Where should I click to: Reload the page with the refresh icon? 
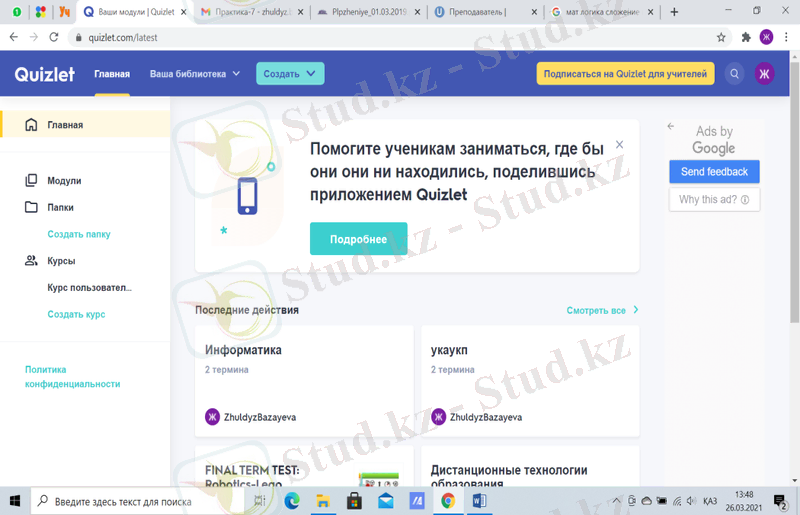click(x=54, y=37)
